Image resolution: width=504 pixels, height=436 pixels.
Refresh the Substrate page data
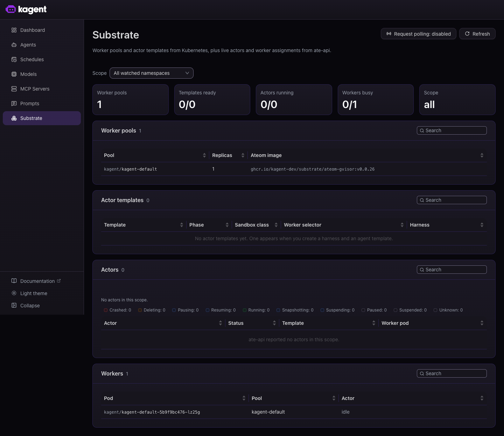[x=477, y=34]
